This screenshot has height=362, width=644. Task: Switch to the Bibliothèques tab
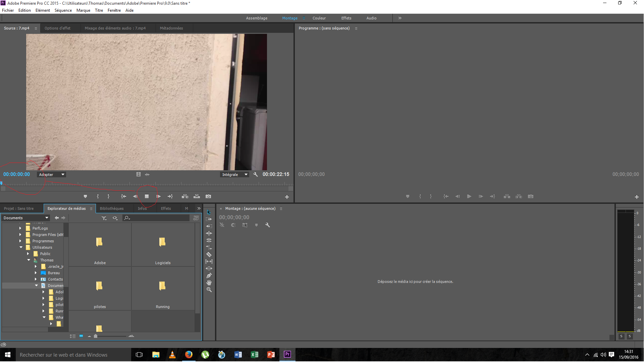112,208
